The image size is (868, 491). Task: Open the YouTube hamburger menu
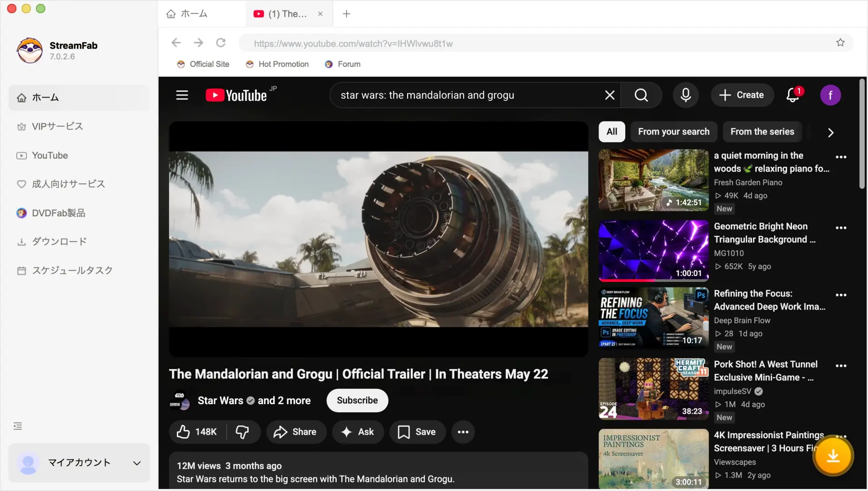pyautogui.click(x=182, y=95)
